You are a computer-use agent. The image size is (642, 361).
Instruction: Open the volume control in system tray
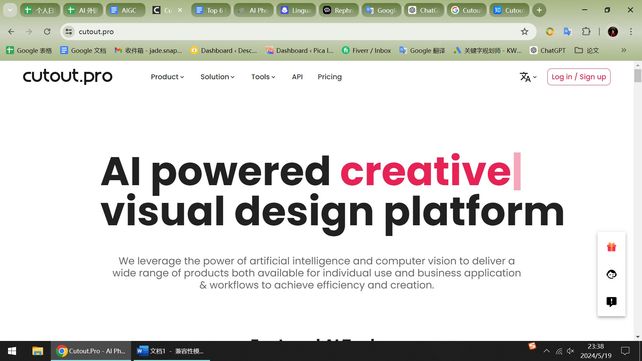point(570,351)
